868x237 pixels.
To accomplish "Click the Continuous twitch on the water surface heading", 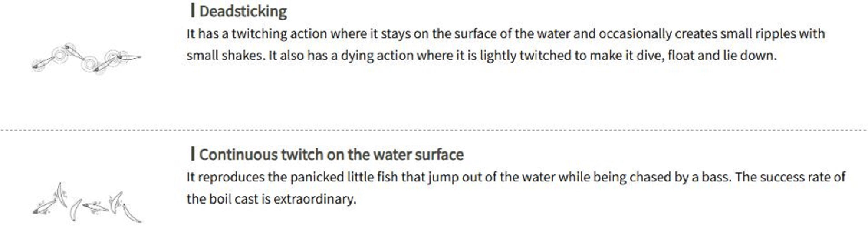I will pos(331,155).
